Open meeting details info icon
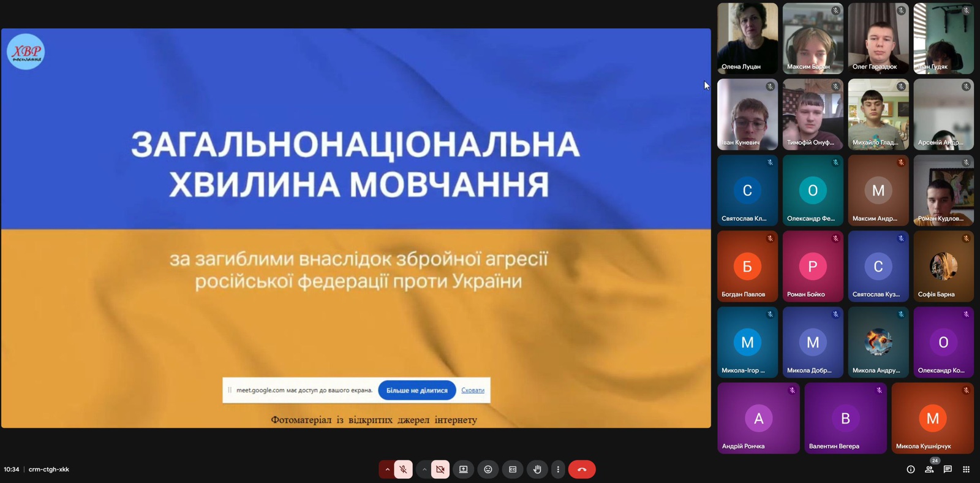The image size is (980, 483). tap(911, 470)
